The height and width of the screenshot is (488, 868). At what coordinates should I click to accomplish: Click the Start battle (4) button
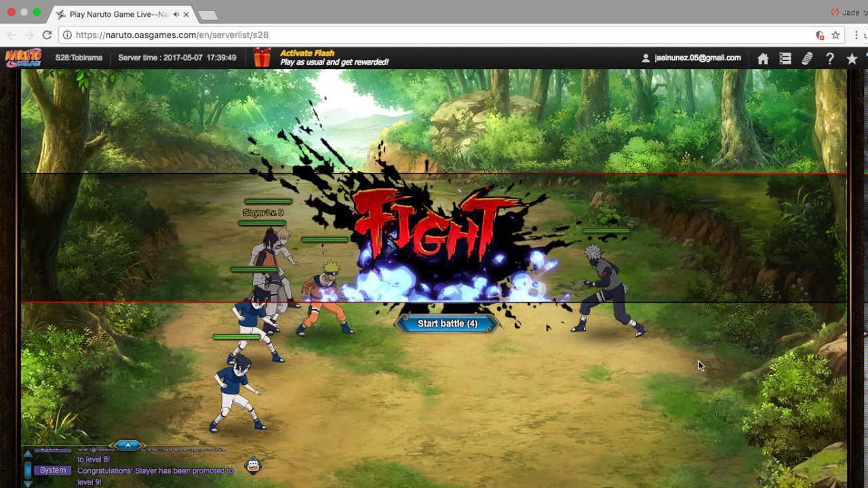448,323
